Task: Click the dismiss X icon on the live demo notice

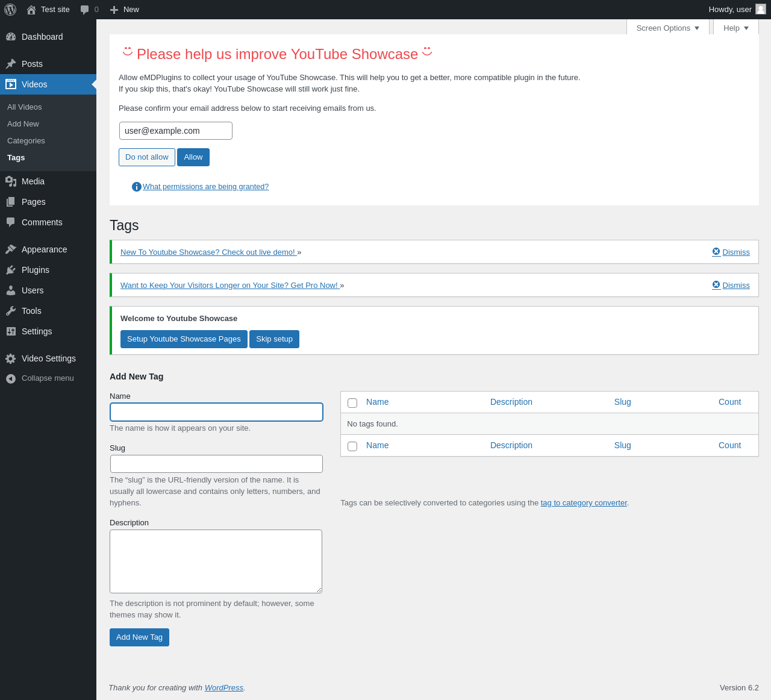Action: click(716, 252)
